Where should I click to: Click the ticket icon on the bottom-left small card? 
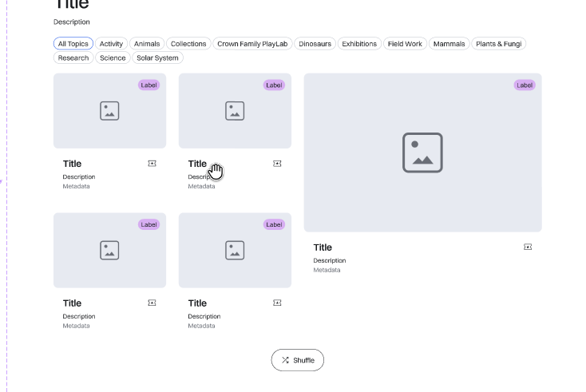[152, 303]
